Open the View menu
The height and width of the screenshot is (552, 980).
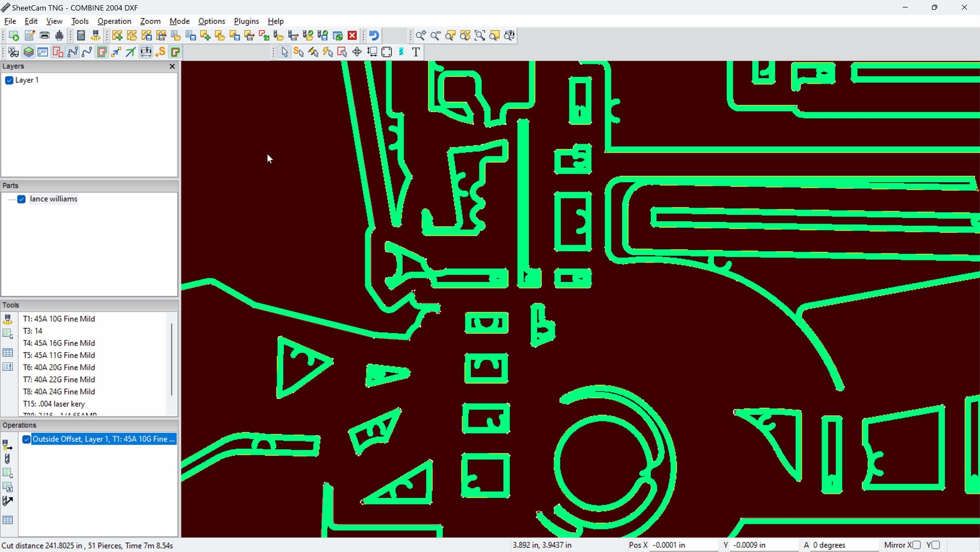pyautogui.click(x=54, y=21)
